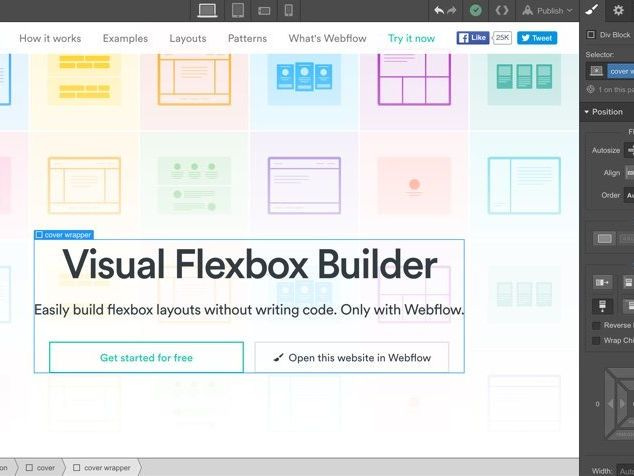Click the left margin arrow in box
Screen dimensions: 634x476
click(611, 404)
